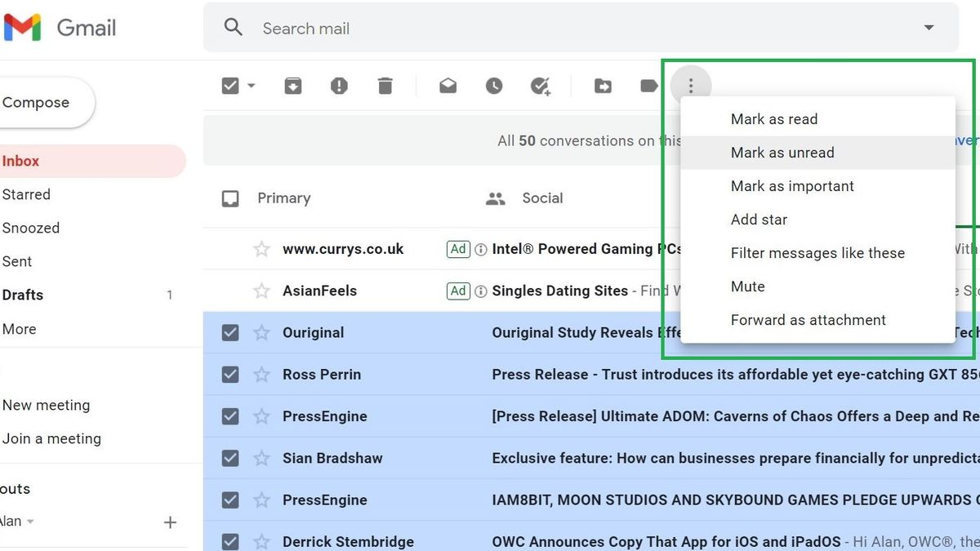Move selected conversations to a folder

[x=603, y=85]
